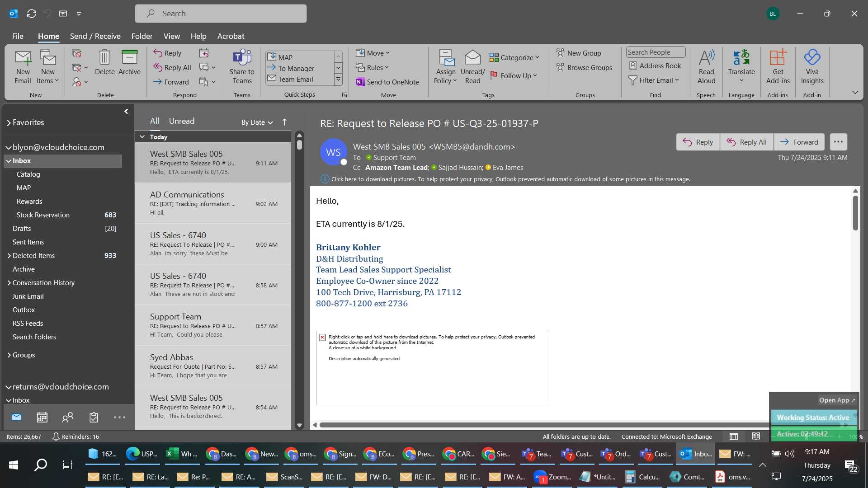Click the Send/Receive All Folders sync icon
The width and height of the screenshot is (868, 488).
pos(32,14)
